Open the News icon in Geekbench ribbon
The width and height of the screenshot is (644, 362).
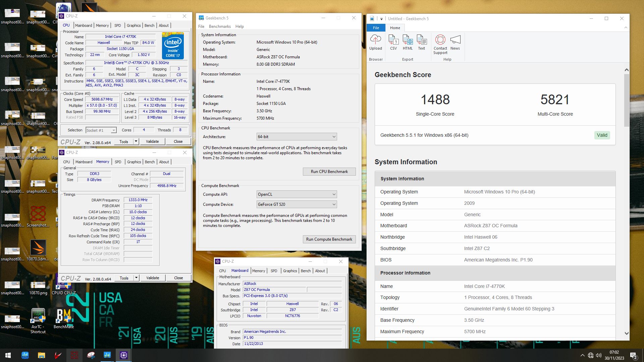(x=455, y=43)
